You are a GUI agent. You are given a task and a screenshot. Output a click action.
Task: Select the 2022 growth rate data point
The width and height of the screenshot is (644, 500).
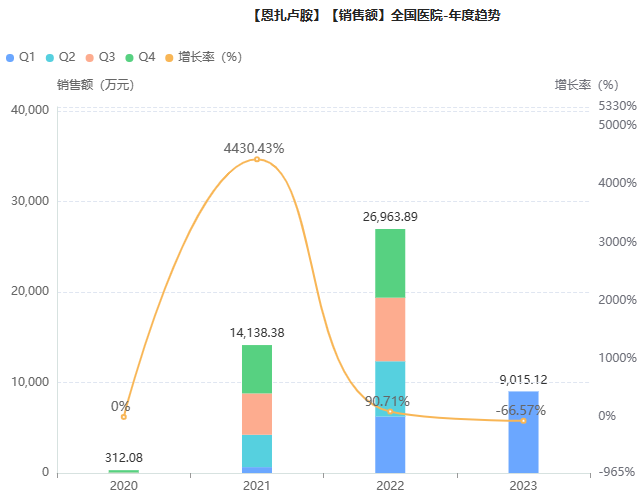point(390,412)
